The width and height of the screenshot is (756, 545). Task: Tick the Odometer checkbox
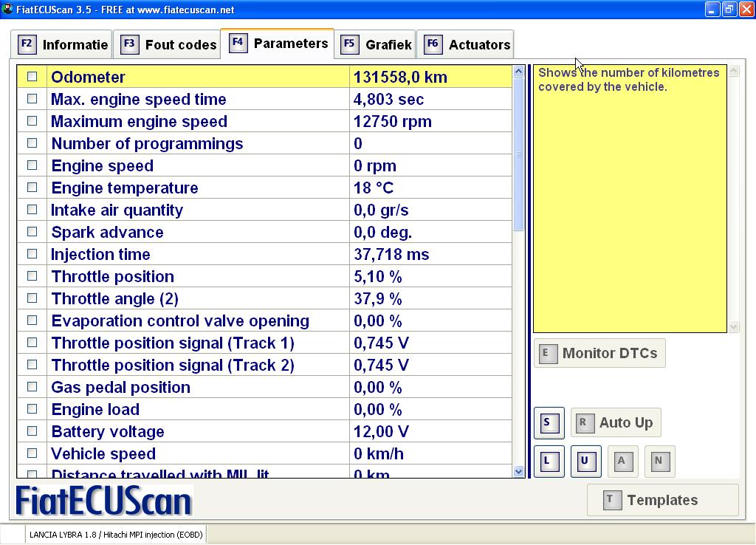pos(32,77)
